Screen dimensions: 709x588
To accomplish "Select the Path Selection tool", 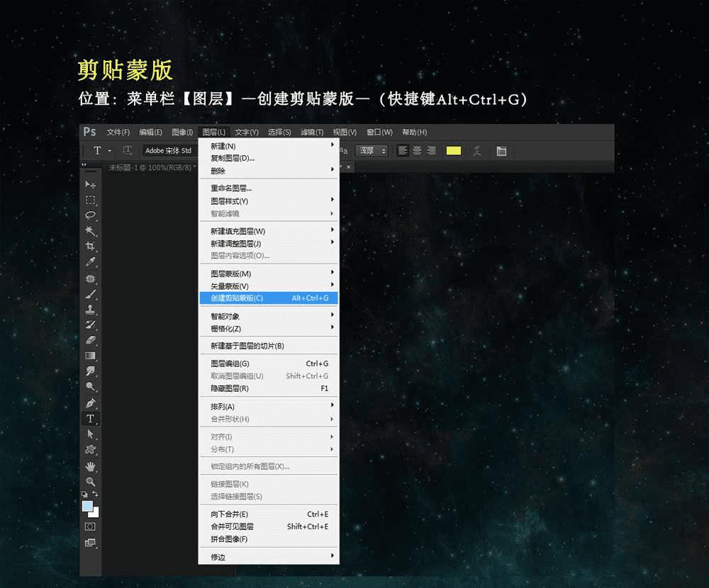I will (x=91, y=434).
